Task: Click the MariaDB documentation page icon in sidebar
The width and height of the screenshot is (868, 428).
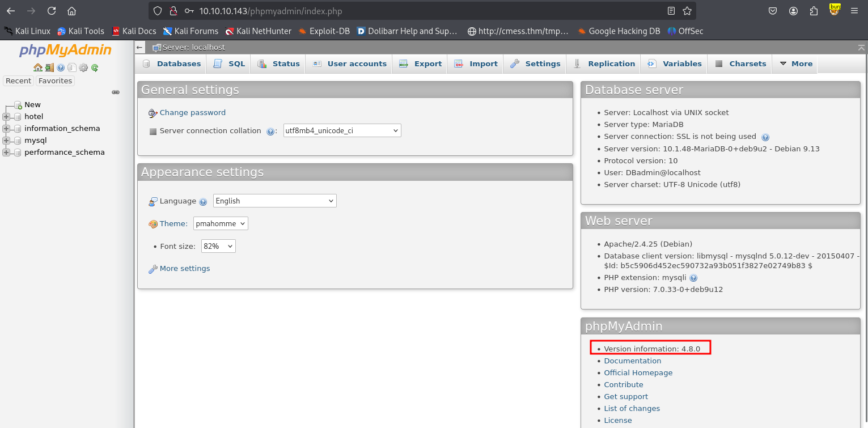Action: point(71,67)
